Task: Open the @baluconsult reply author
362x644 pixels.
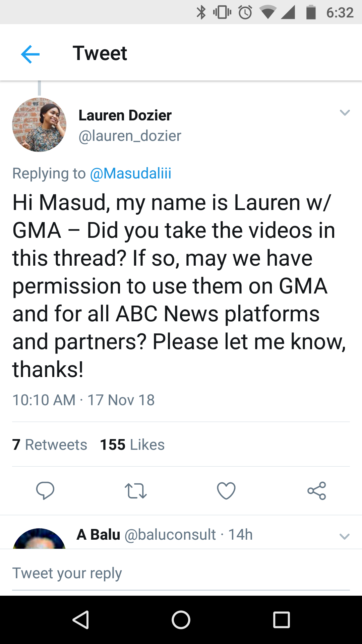Action: (x=170, y=535)
